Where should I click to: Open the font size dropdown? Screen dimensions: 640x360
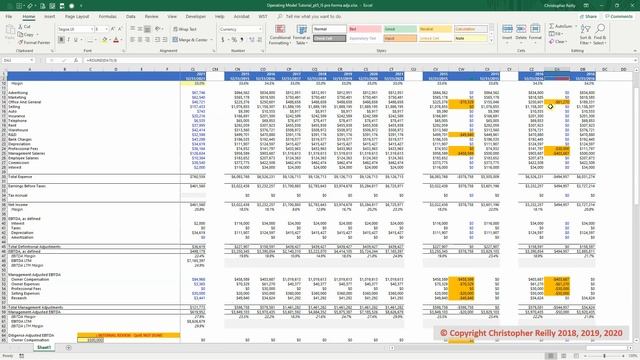click(107, 29)
